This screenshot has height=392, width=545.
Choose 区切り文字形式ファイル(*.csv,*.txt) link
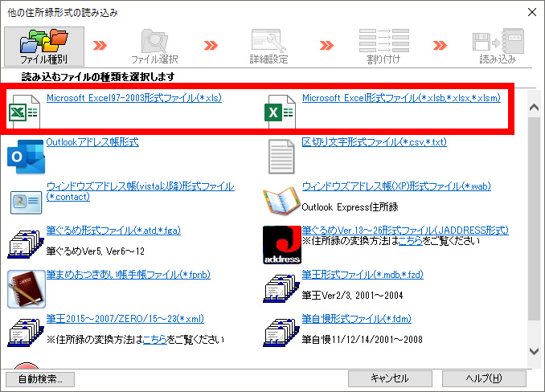click(375, 142)
